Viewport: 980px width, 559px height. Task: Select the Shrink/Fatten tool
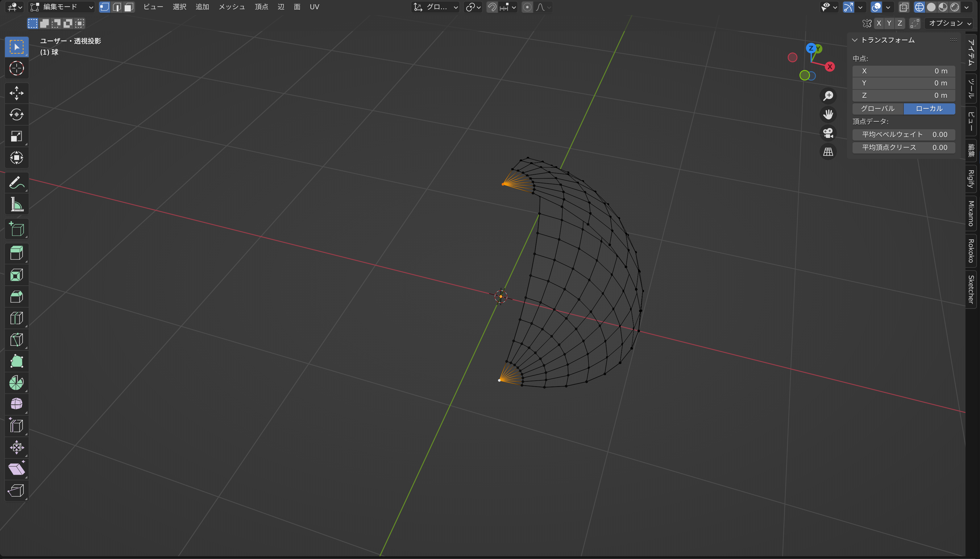click(x=17, y=447)
